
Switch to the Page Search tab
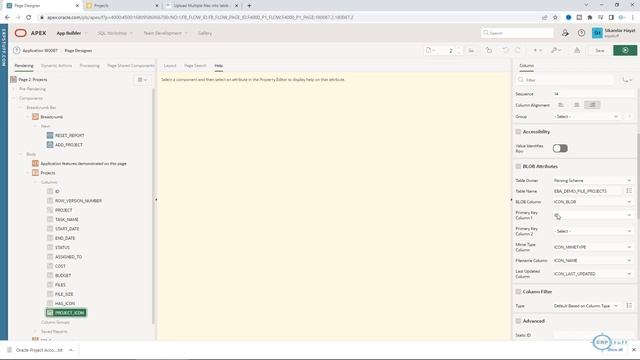click(195, 66)
